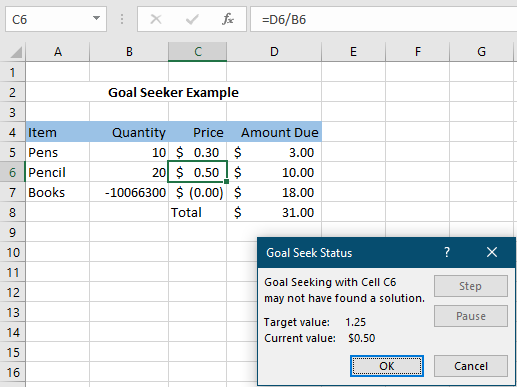Screen dimensions: 517x387
Task: Select column C header
Action: pyautogui.click(x=198, y=52)
